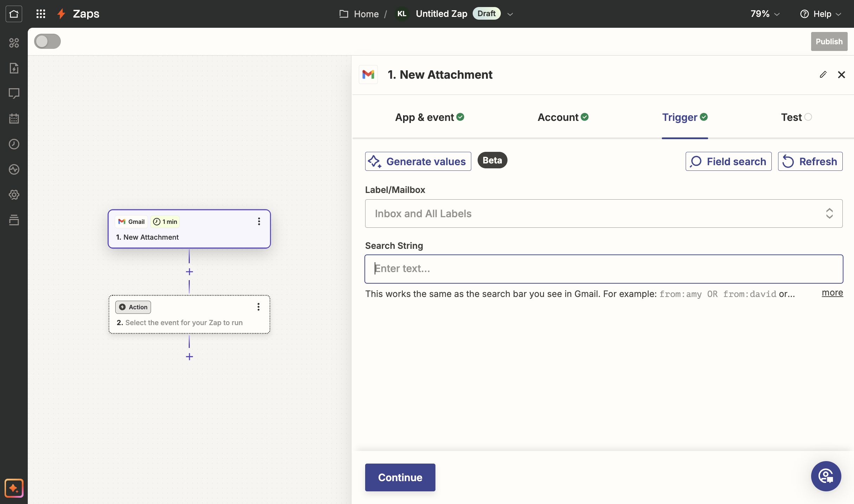Select the Trigger tab

(685, 117)
